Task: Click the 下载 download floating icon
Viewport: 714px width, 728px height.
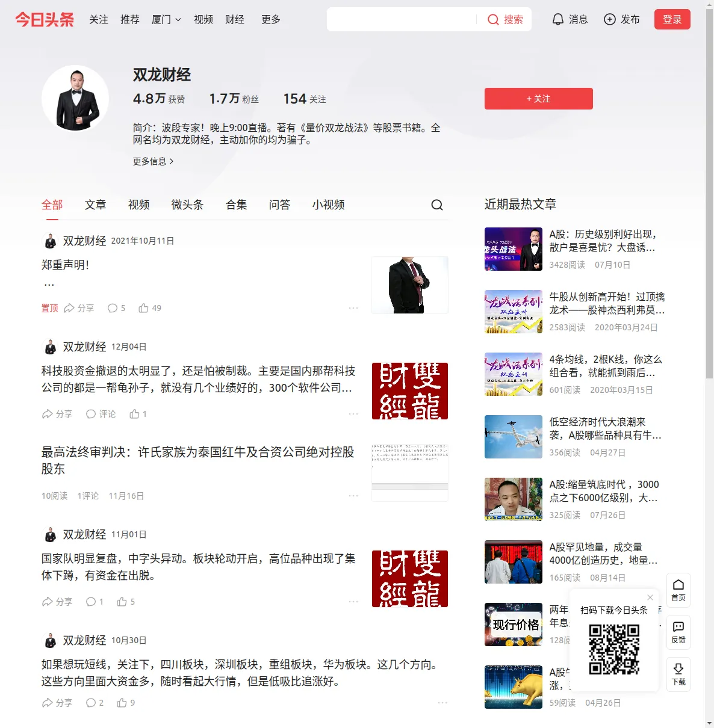Action: (x=678, y=674)
